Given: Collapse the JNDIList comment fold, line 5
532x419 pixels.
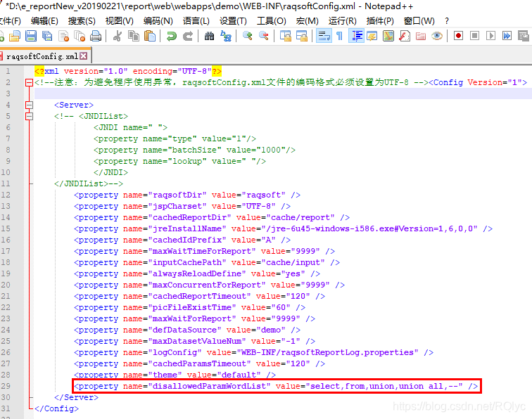Looking at the screenshot, I should click(x=29, y=116).
